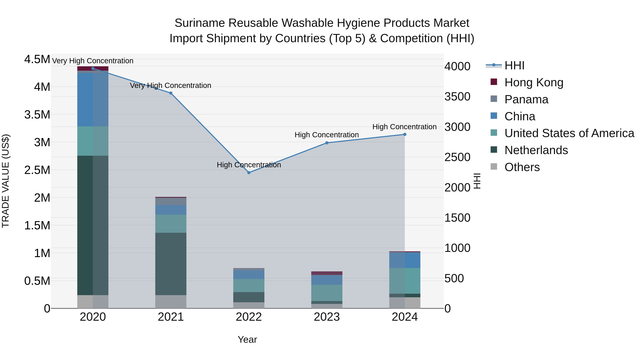This screenshot has width=644, height=362.
Task: Click the 2023 x-axis year label
Action: (327, 317)
